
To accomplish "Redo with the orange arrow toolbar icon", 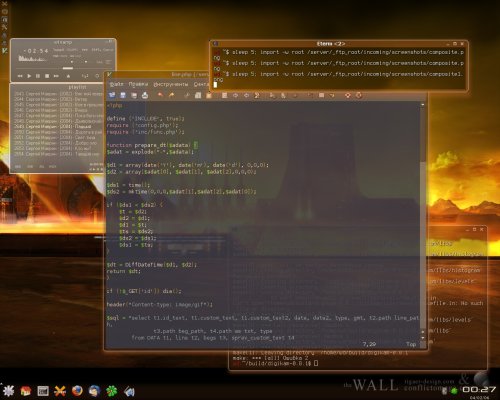I will 171,95.
